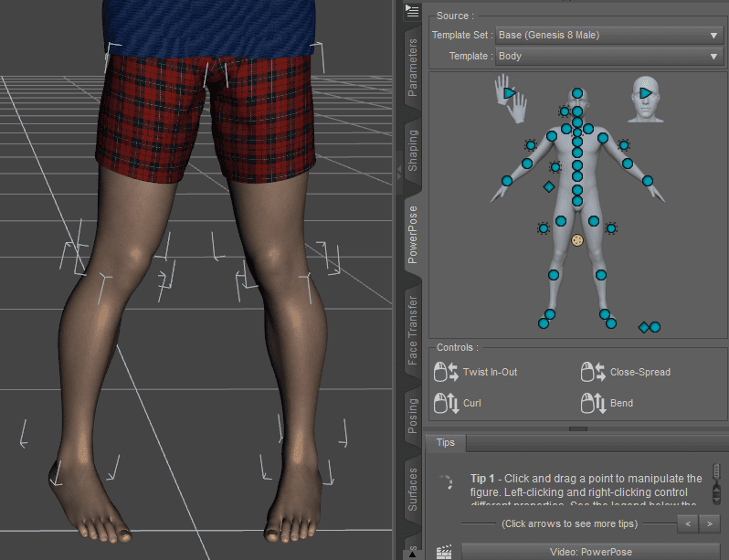Select the Tips tab
Screen dimensions: 729x560
(446, 442)
